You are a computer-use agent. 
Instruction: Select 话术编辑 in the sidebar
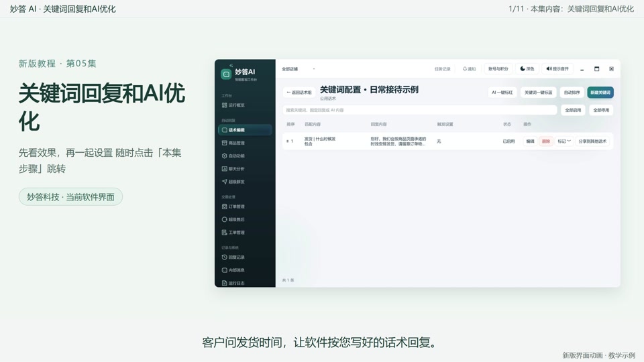[x=245, y=129]
